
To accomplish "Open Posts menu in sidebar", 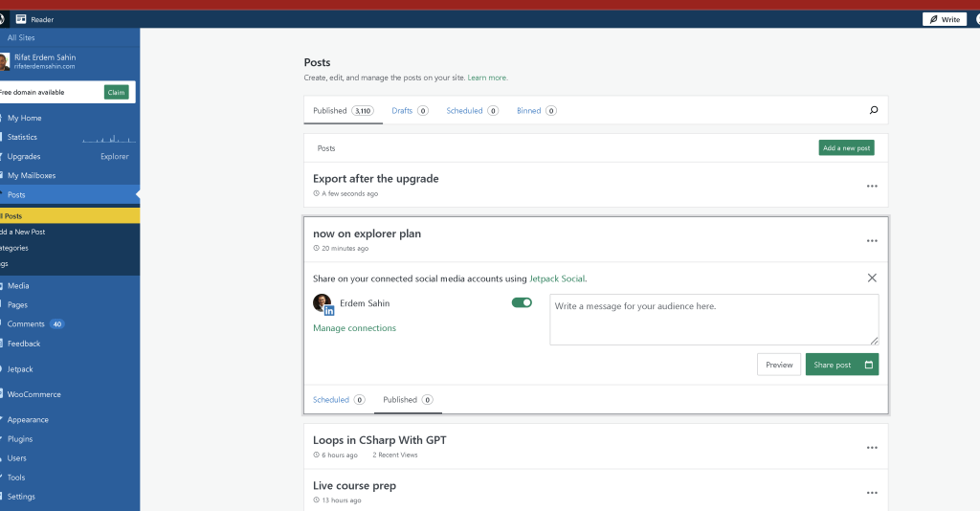I will (69, 195).
